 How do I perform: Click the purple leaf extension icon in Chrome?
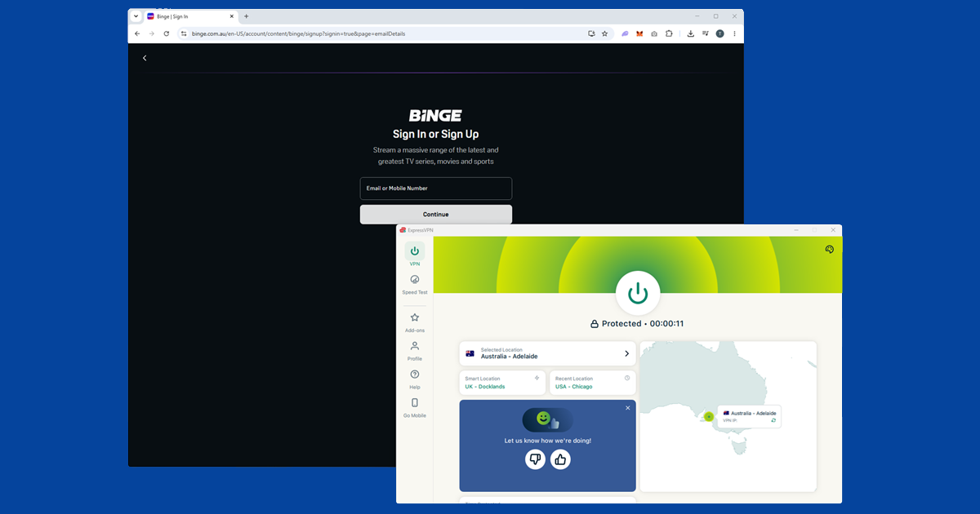(625, 33)
